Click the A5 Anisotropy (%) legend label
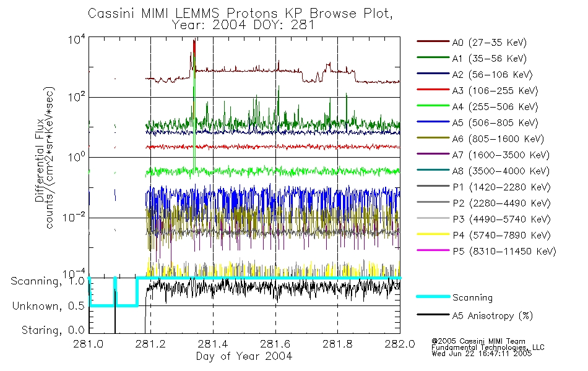Viewport: 588px width, 371px height. 493,316
